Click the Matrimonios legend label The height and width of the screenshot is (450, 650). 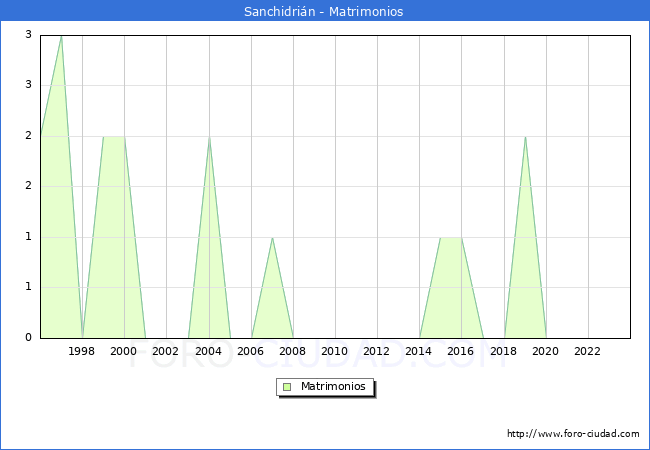[x=333, y=386]
